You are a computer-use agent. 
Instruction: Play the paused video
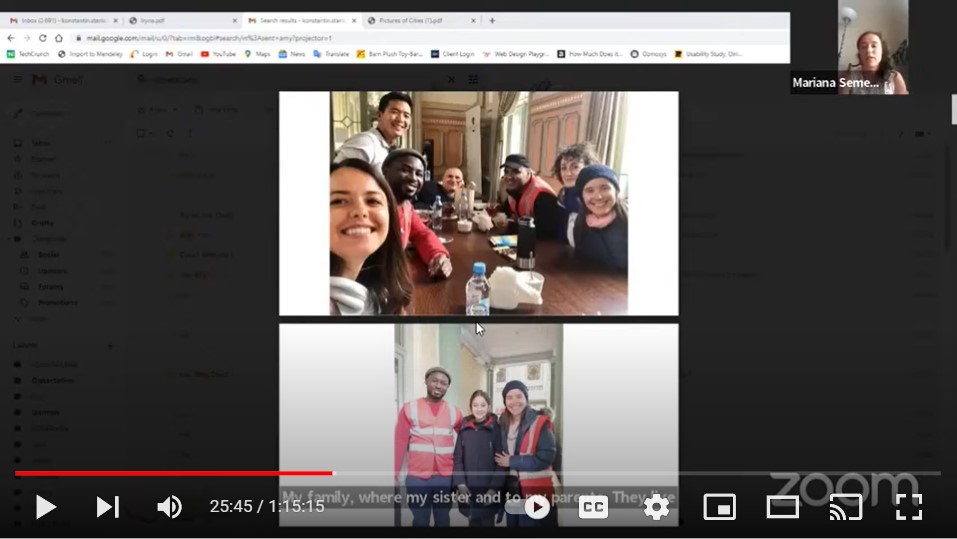pos(45,507)
